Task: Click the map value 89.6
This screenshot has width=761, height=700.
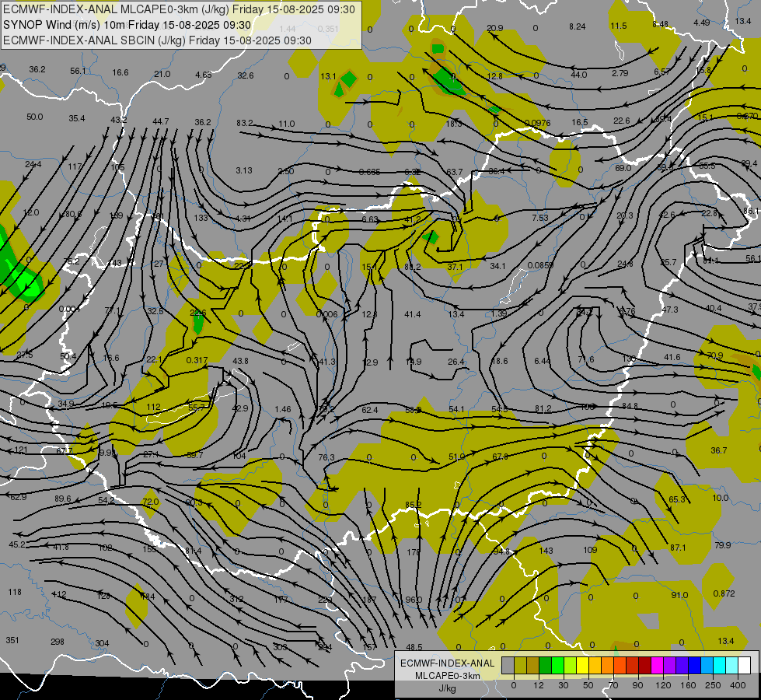Action: click(63, 499)
